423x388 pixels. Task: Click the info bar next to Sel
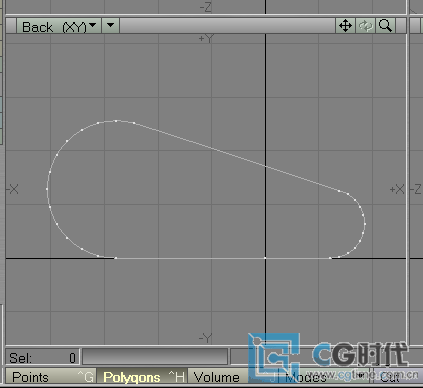tap(155, 357)
